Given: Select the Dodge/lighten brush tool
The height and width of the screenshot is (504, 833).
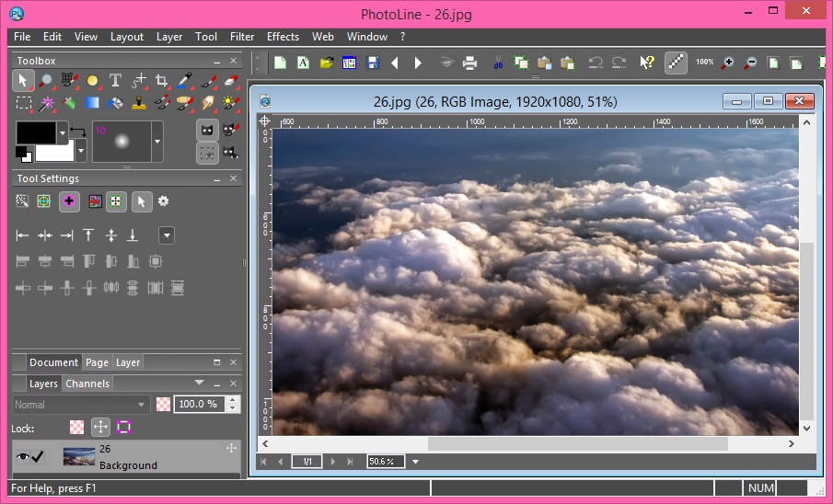Looking at the screenshot, I should 230,103.
